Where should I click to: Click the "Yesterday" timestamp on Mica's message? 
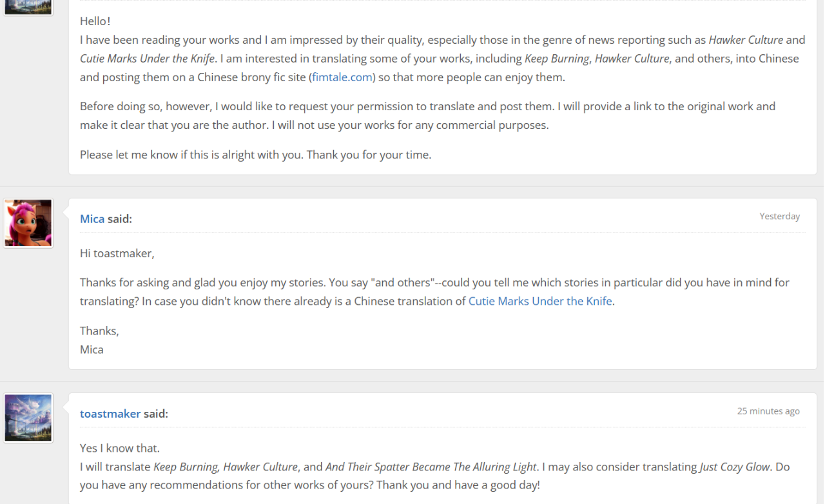pos(779,217)
